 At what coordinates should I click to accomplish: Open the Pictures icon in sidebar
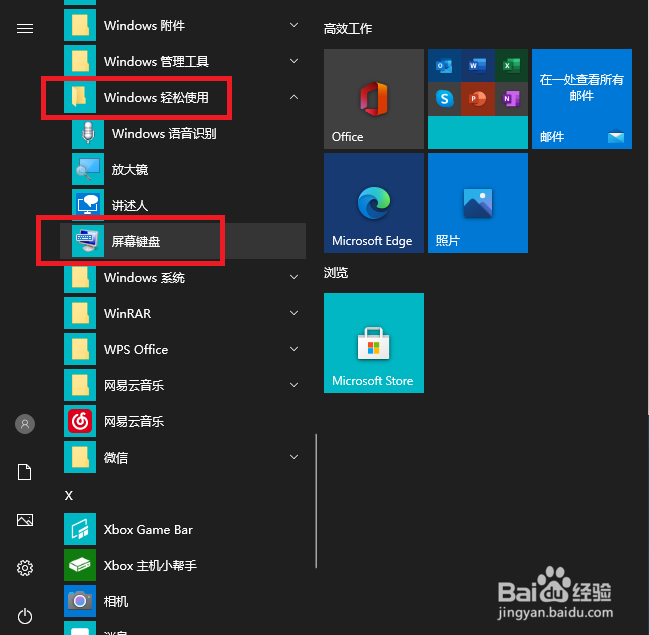[x=25, y=520]
